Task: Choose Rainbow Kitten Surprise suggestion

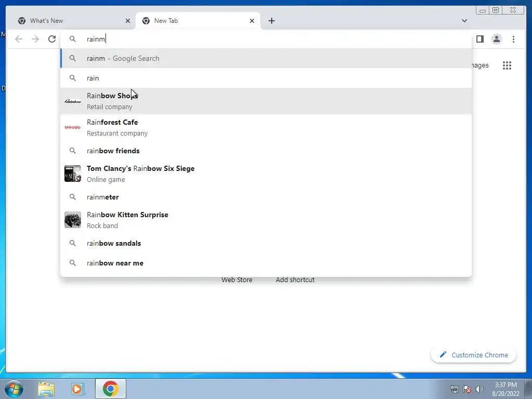Action: tap(266, 220)
